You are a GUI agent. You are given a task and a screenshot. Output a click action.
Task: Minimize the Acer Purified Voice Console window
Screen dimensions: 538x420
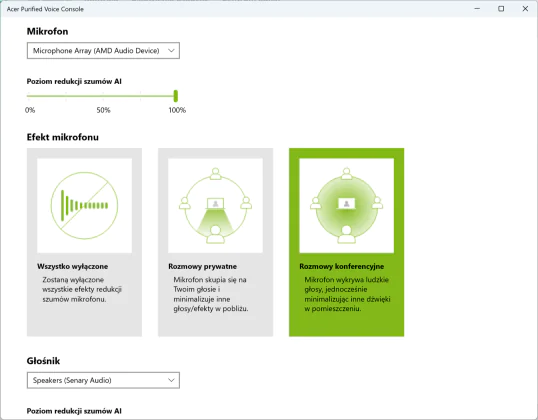(x=477, y=9)
